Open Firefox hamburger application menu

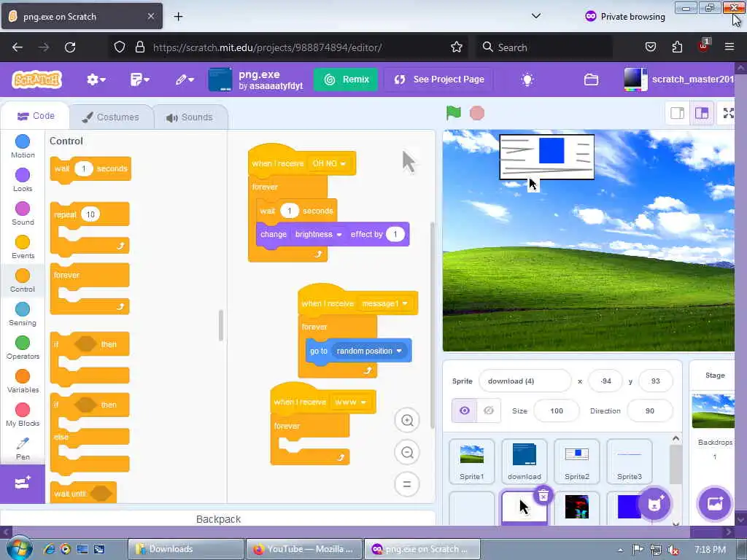point(729,47)
